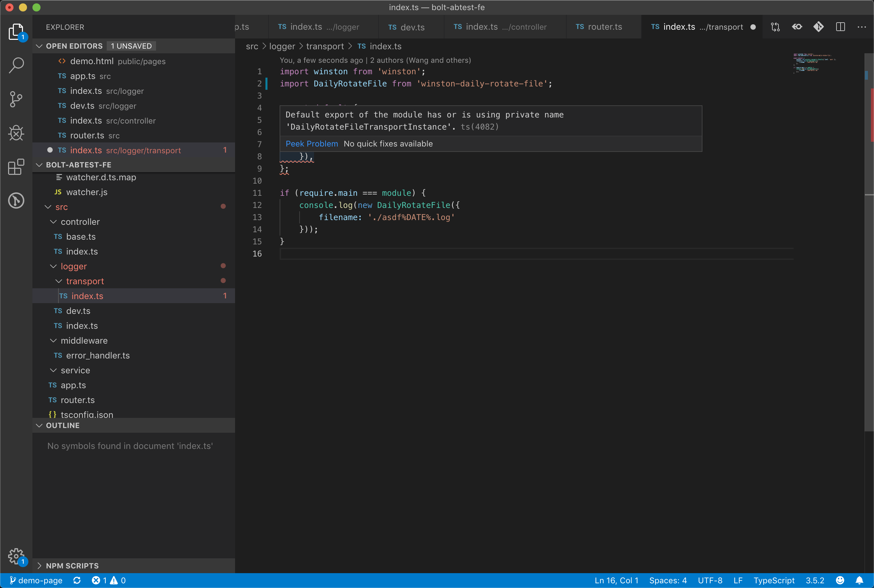Open the Search view in Activity Bar
The image size is (874, 588).
point(16,65)
